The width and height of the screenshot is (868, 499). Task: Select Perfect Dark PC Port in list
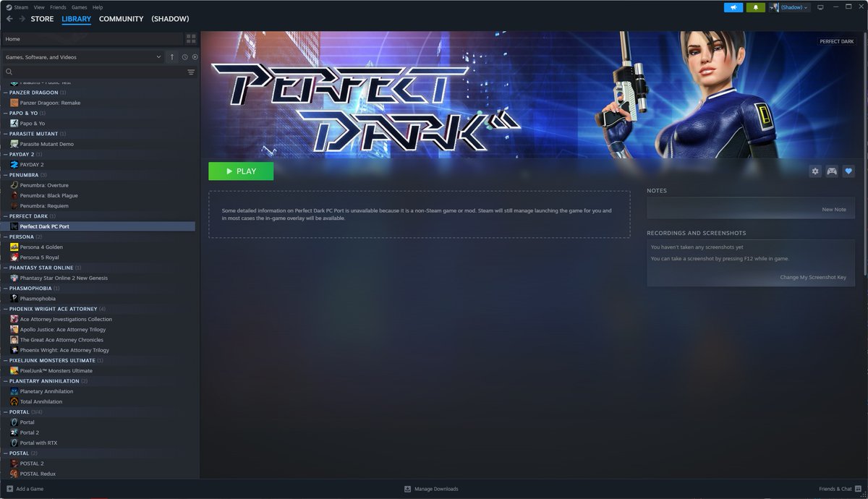98,226
